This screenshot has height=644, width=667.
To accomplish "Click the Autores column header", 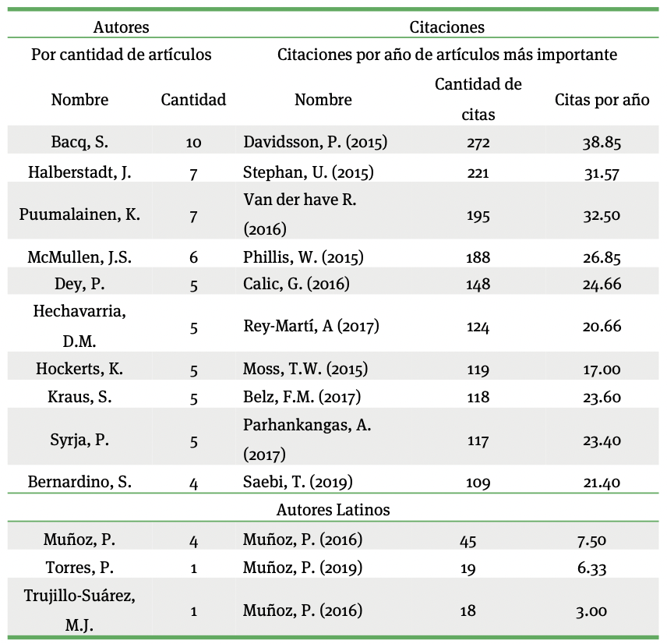I will [121, 27].
